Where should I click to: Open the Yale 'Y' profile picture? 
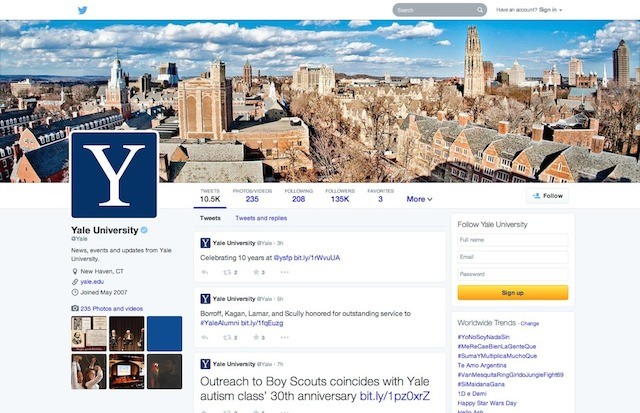[x=114, y=174]
